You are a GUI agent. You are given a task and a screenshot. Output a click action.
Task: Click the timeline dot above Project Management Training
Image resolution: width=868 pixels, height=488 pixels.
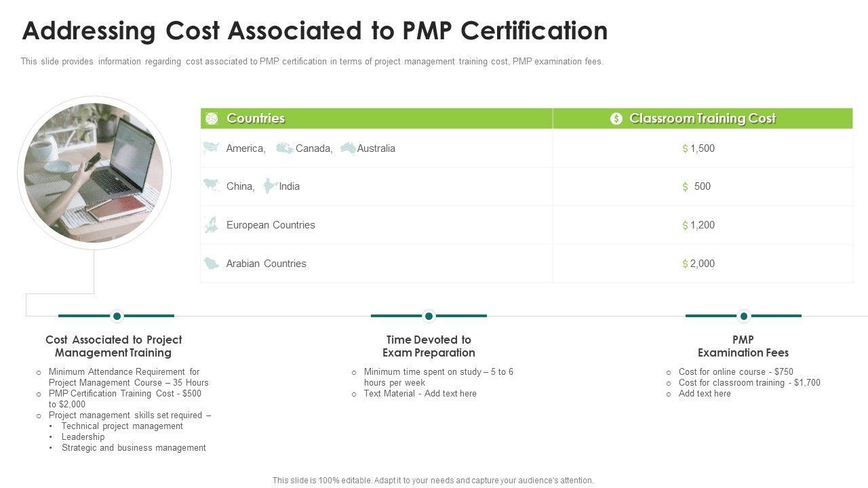coord(117,316)
